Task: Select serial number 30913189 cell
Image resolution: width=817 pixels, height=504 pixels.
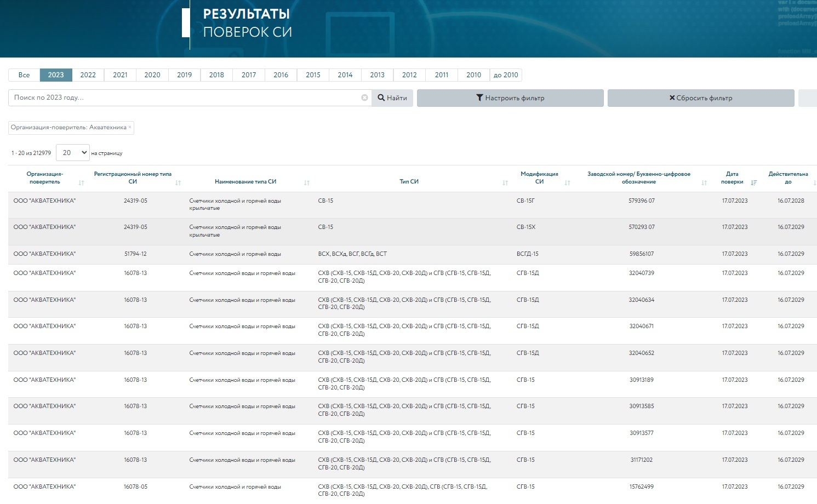Action: coord(642,380)
